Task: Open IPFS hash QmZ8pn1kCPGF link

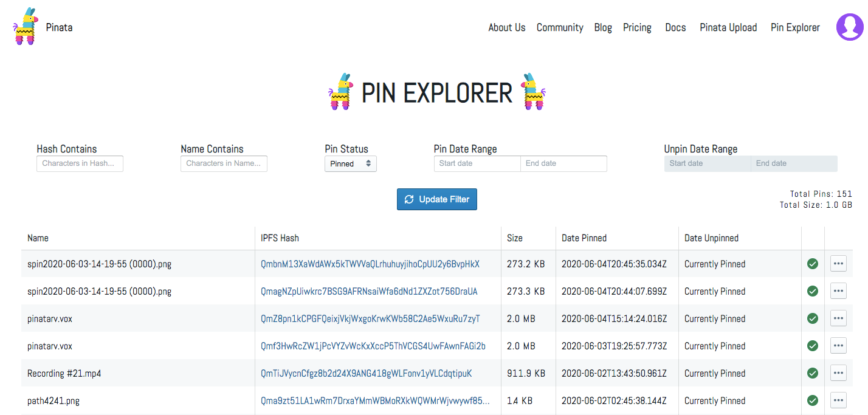Action: click(x=370, y=318)
